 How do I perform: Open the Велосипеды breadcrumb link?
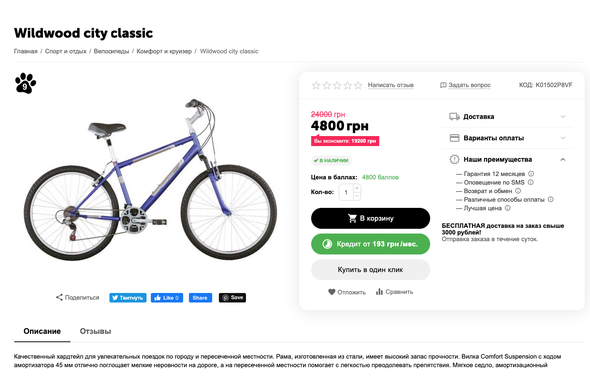pos(111,51)
